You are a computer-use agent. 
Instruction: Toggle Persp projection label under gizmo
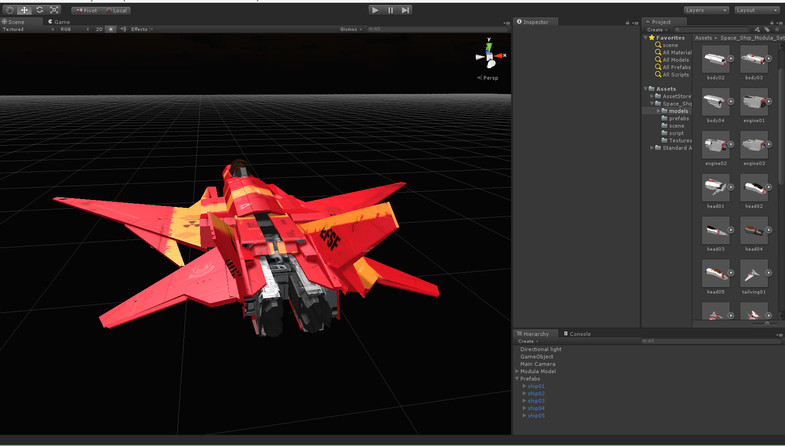(x=488, y=78)
